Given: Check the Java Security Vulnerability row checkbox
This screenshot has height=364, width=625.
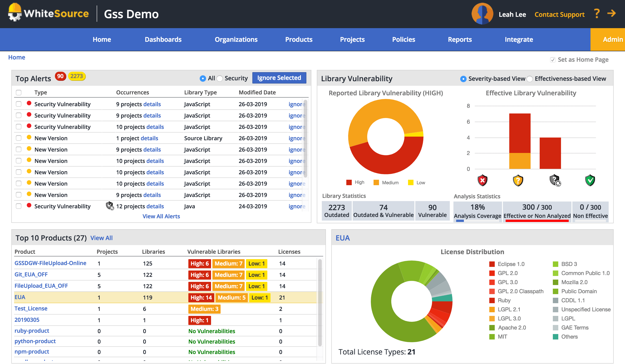Looking at the screenshot, I should 19,206.
